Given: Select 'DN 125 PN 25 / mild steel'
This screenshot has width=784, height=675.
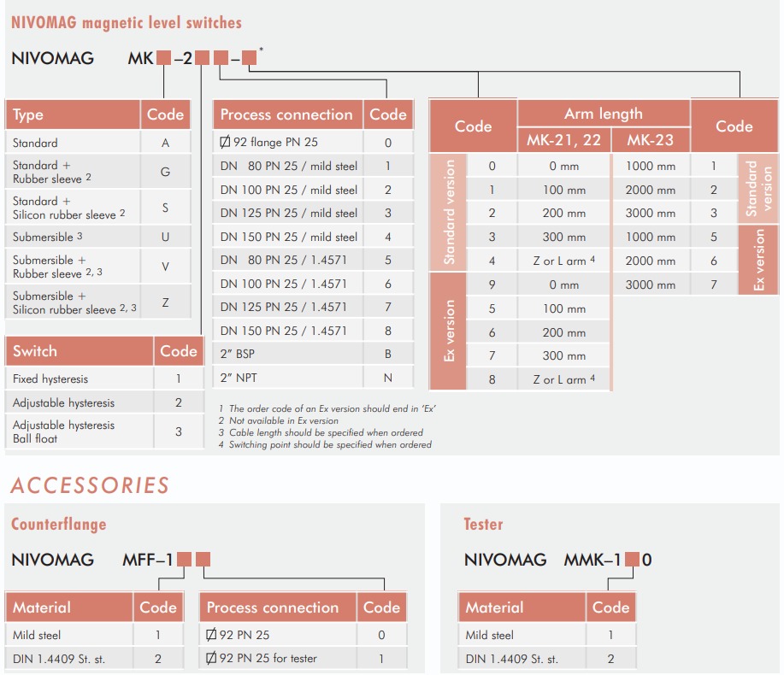Looking at the screenshot, I should (x=313, y=213).
